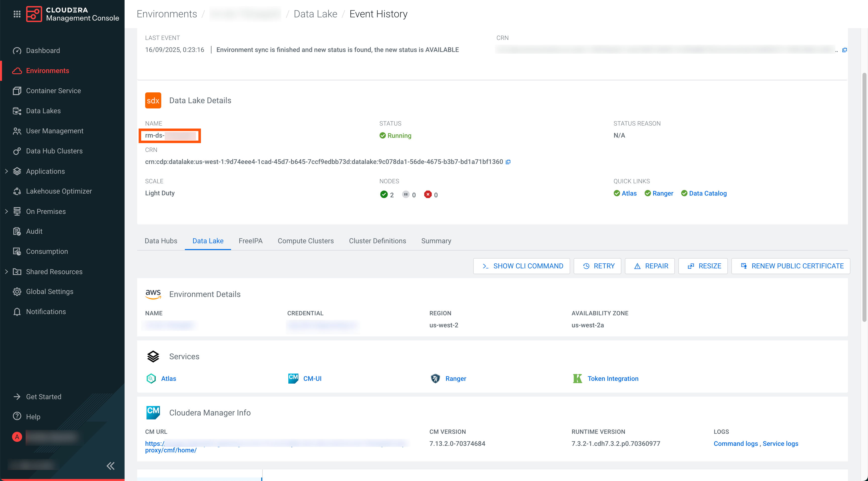868x481 pixels.
Task: Switch to the Compute Clusters tab
Action: 306,241
